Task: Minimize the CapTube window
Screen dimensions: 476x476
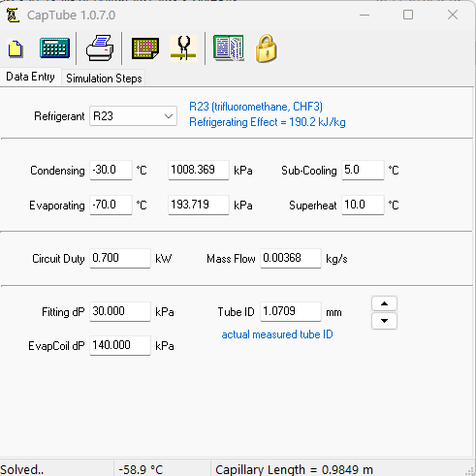Action: (365, 15)
